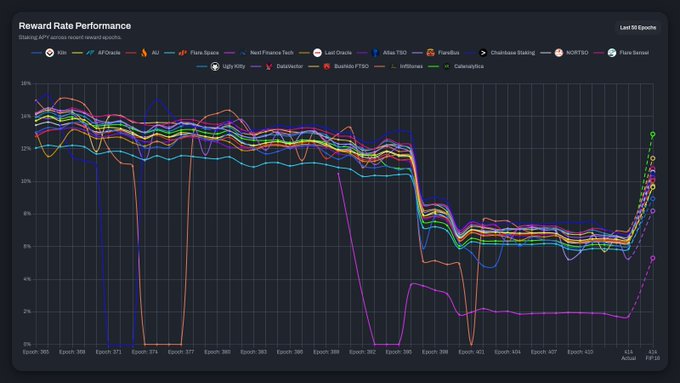The width and height of the screenshot is (680, 383).
Task: Open the Last 50 Epochs range button
Action: (x=638, y=27)
